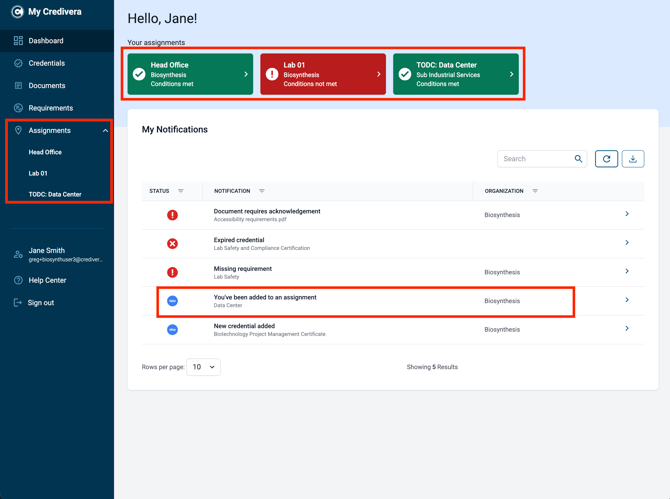Click the search magnifier icon
This screenshot has height=499, width=670.
tap(578, 159)
